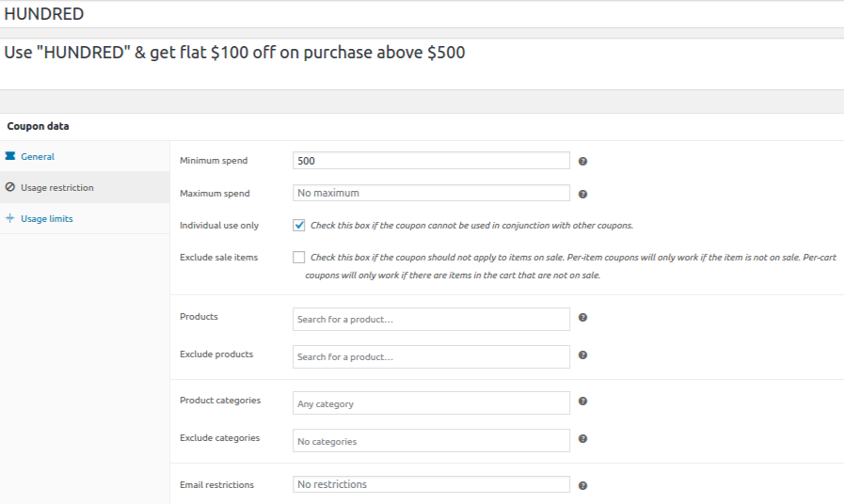Viewport: 844px width, 504px height.
Task: Click help icon beside Exclude categories
Action: click(583, 439)
